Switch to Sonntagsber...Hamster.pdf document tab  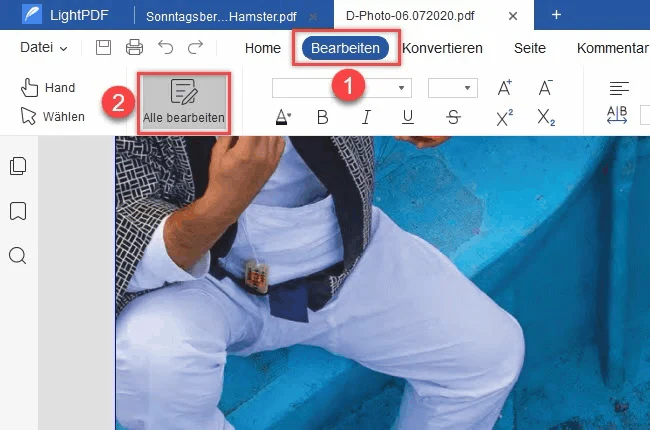pos(221,16)
